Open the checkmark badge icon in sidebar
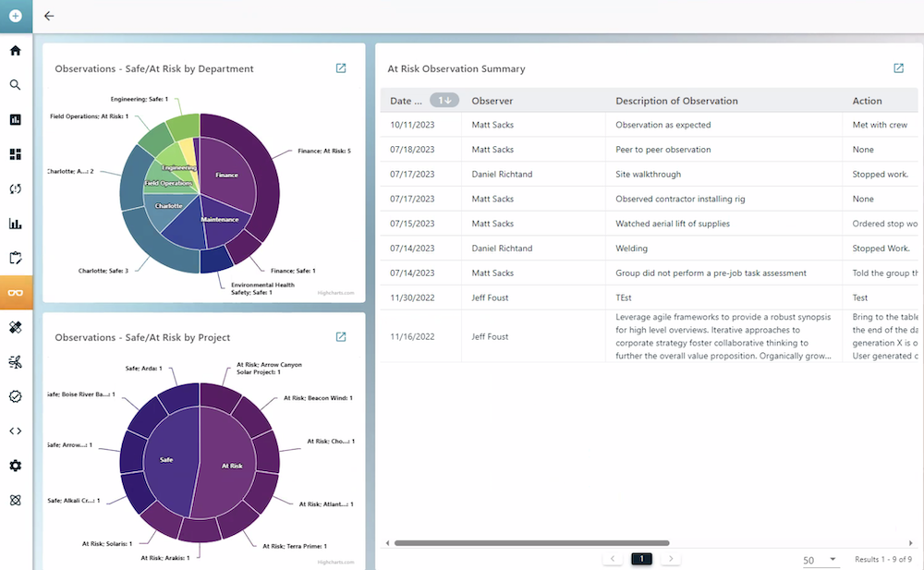924x570 pixels. point(16,396)
